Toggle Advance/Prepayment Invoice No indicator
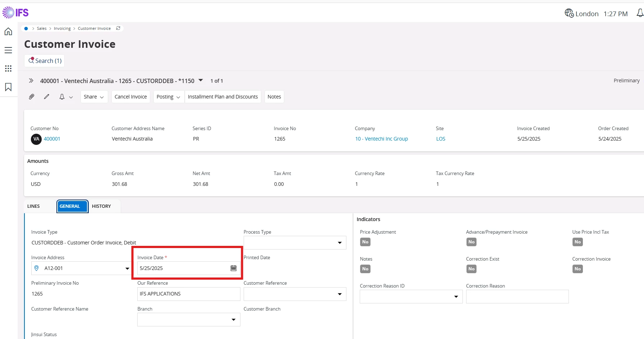This screenshot has width=644, height=339. (x=471, y=242)
